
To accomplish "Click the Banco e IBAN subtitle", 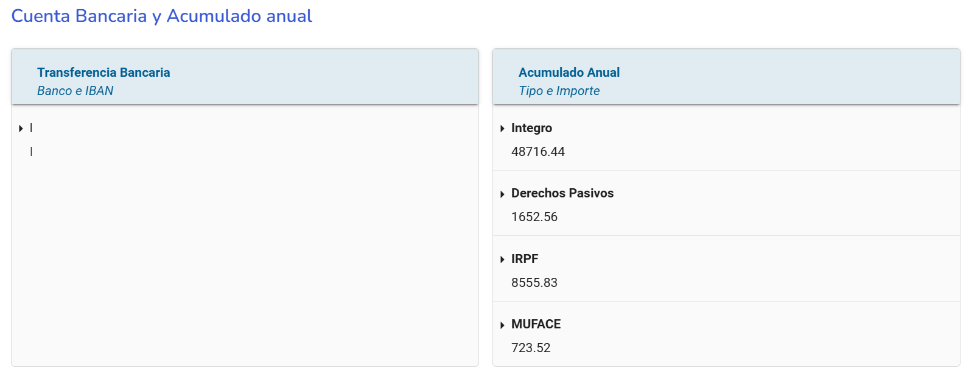I will coord(75,91).
